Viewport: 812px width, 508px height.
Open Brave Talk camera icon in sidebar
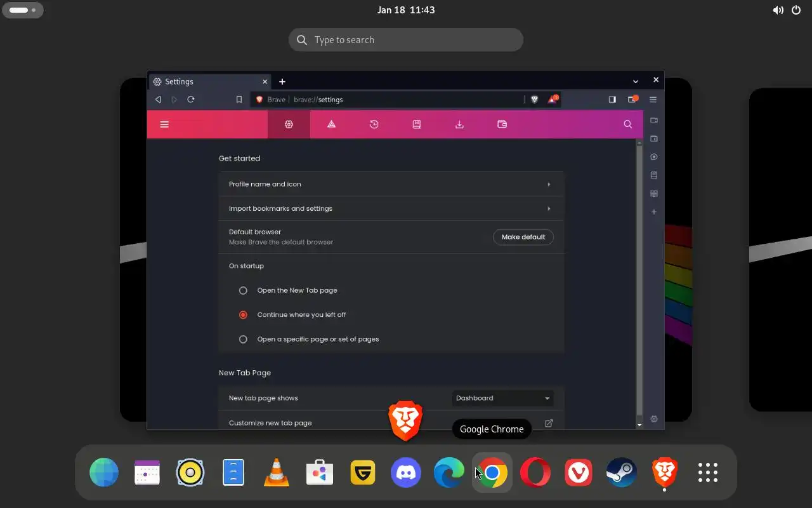(x=654, y=120)
